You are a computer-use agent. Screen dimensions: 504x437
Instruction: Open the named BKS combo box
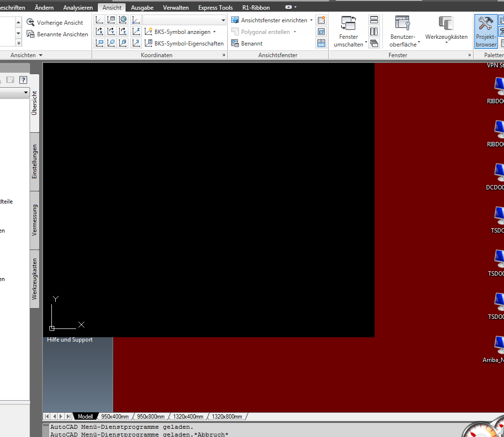point(184,20)
